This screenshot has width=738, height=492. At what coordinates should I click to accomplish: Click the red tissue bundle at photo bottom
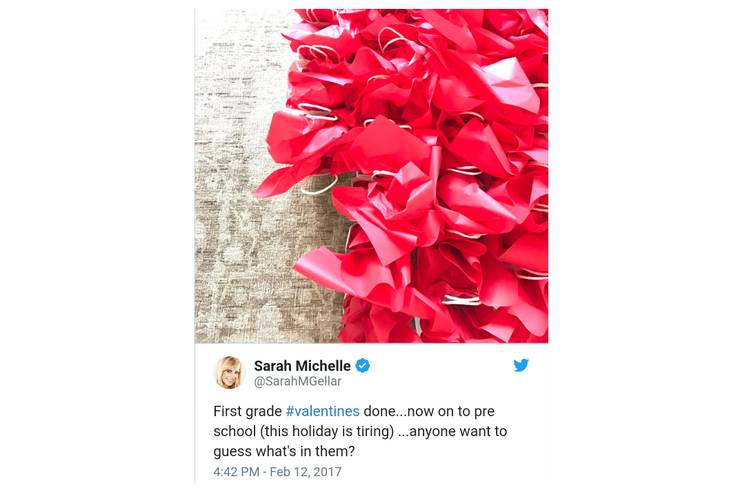click(377, 320)
